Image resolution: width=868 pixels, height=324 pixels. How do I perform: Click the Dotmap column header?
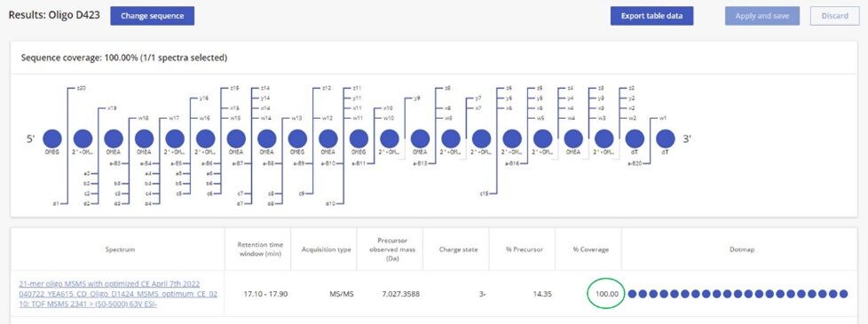[x=741, y=249]
